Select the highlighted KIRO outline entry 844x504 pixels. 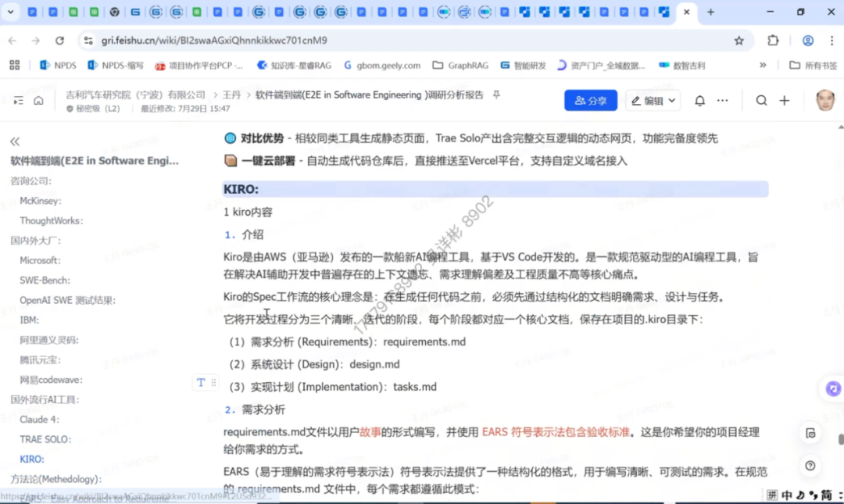pyautogui.click(x=32, y=459)
